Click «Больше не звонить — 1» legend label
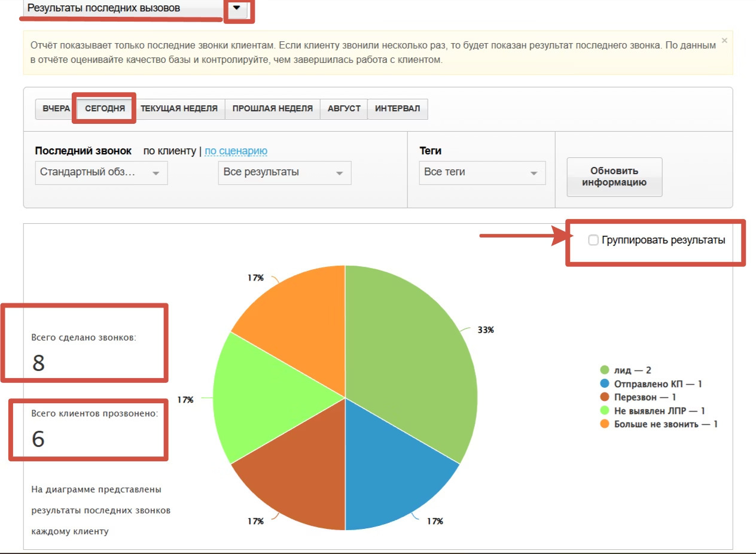 click(x=666, y=424)
